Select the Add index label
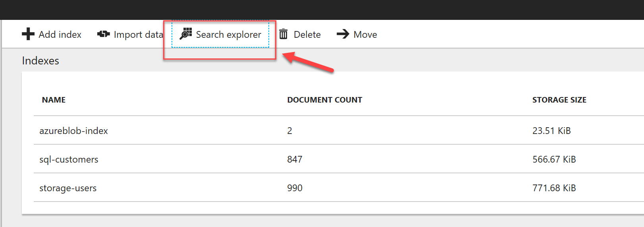This screenshot has height=227, width=644. (x=60, y=35)
